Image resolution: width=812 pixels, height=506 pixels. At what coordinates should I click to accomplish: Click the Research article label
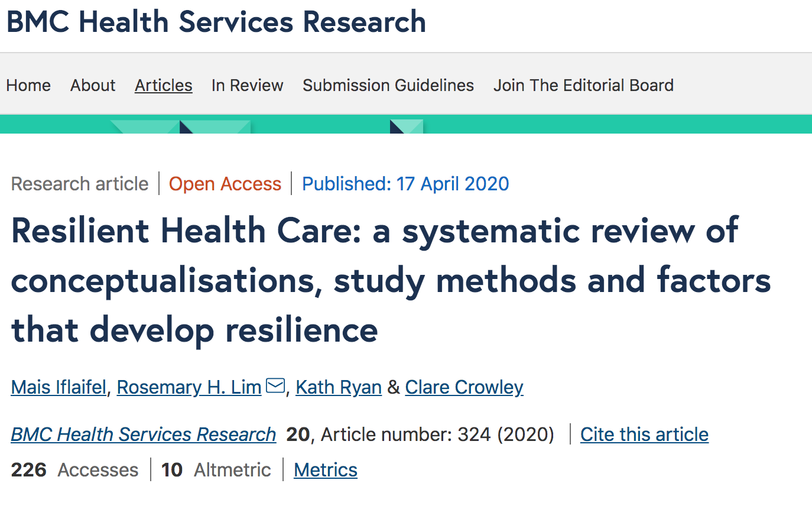point(79,184)
